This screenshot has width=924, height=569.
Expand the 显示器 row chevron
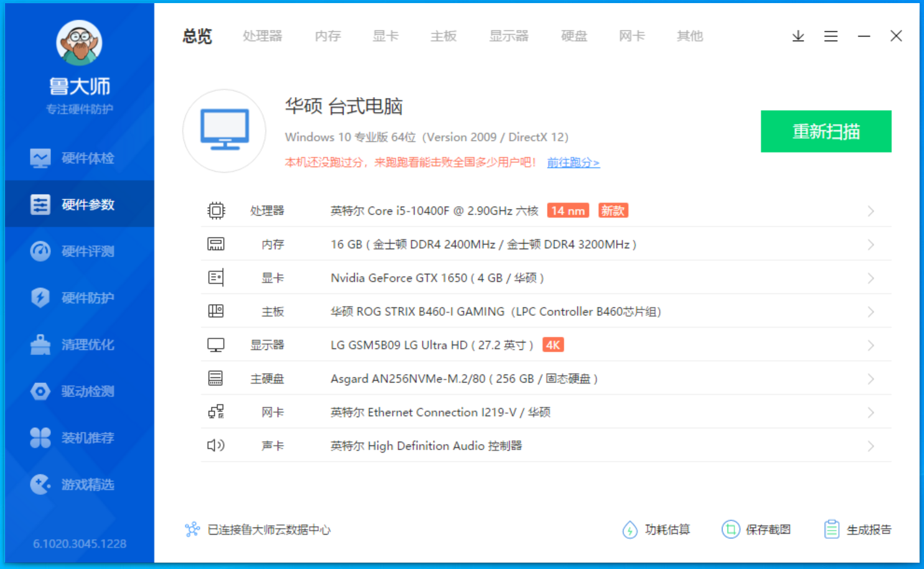point(871,346)
